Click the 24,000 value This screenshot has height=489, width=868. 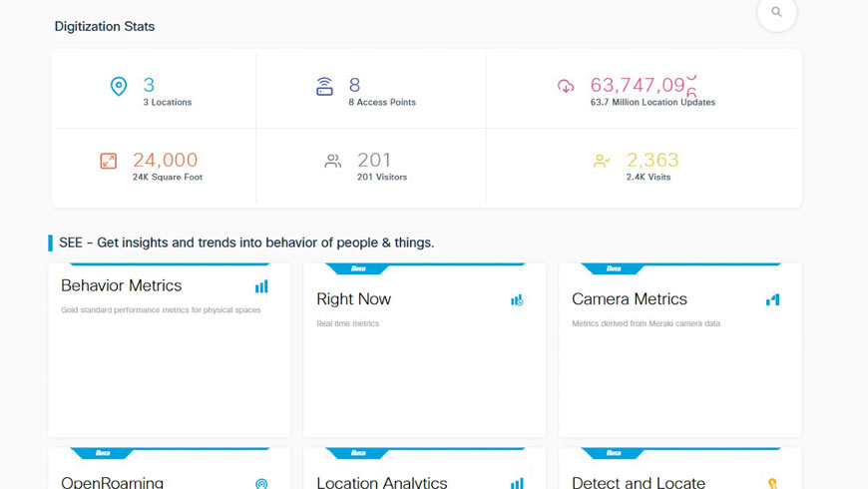[x=165, y=160]
